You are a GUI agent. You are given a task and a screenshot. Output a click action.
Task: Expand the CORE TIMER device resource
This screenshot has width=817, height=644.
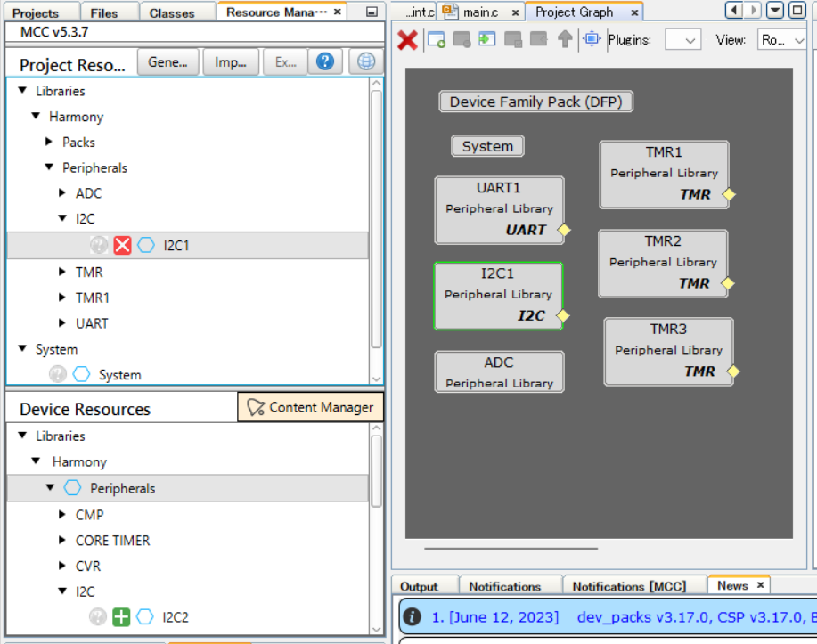click(62, 540)
